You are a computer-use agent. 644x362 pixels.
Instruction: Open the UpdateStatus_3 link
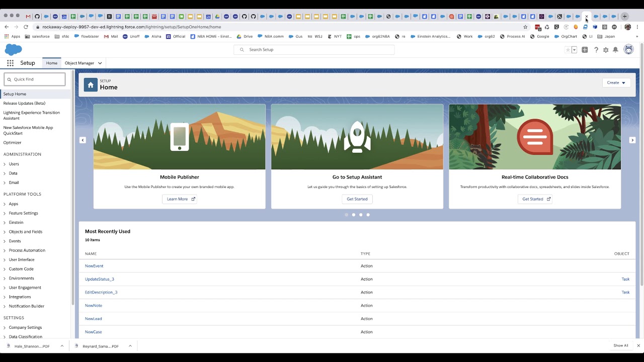[100, 279]
